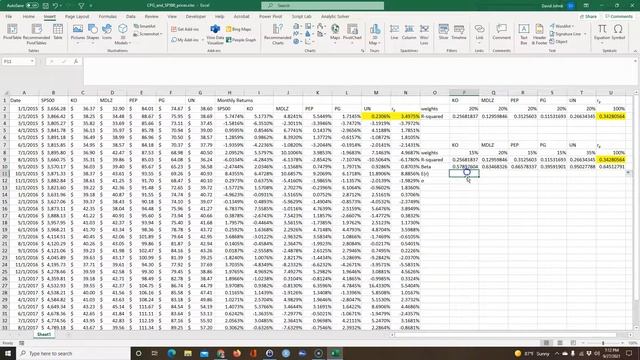This screenshot has height=360, width=640.
Task: Insert Icons illustration
Action: 107,32
